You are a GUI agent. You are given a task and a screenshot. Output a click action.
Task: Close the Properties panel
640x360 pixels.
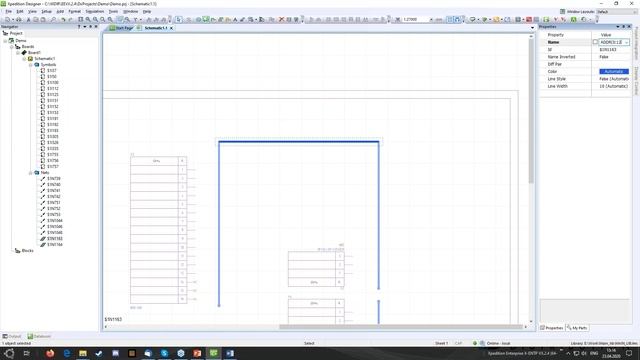click(629, 27)
